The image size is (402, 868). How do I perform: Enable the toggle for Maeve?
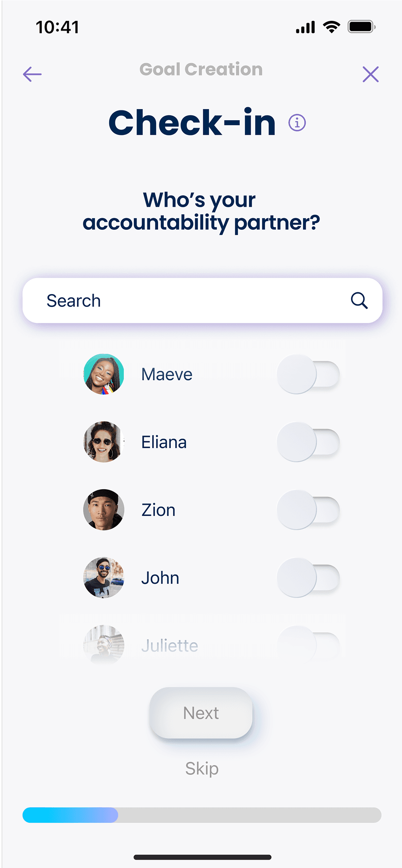[x=308, y=374]
